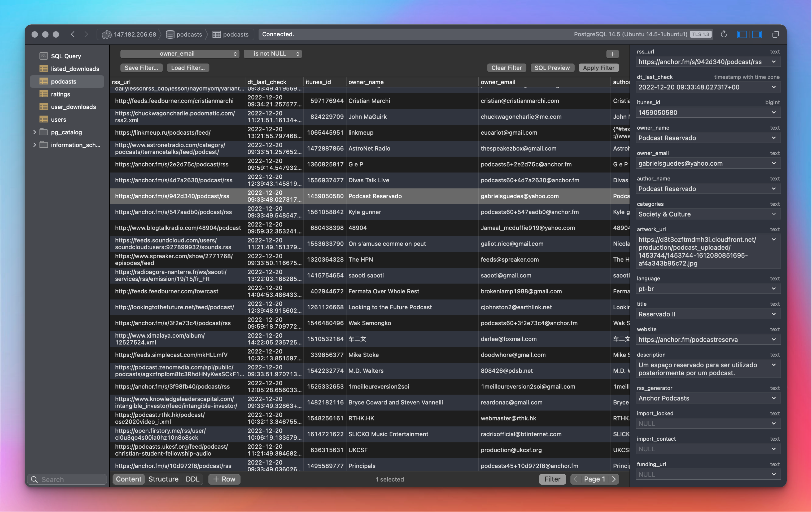Go to the next page arrow
The image size is (812, 512).
click(614, 479)
